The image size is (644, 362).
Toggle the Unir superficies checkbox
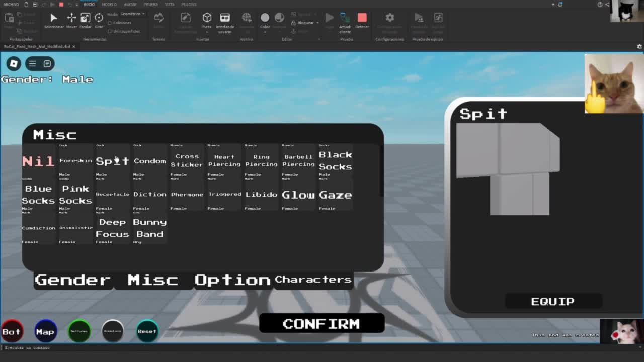[x=110, y=31]
